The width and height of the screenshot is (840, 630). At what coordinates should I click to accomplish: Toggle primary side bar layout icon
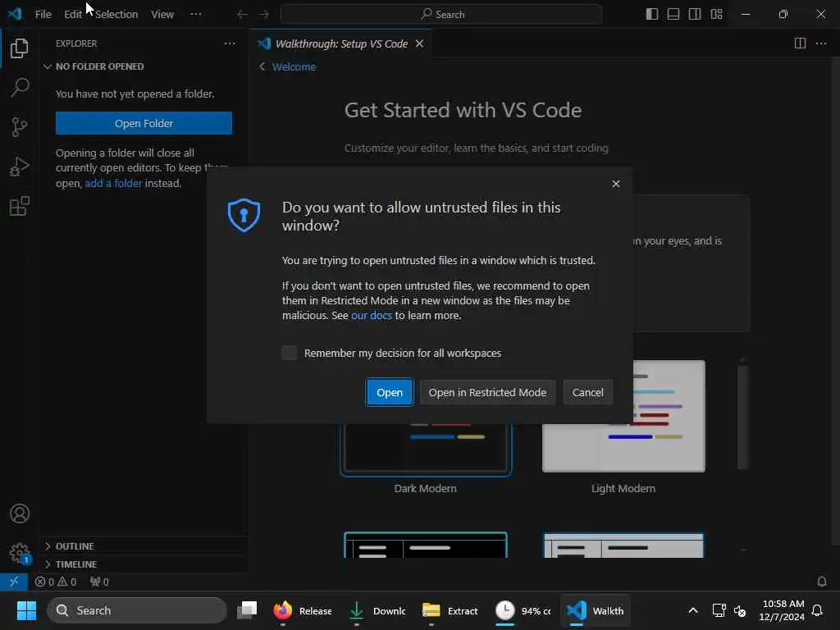coord(652,14)
